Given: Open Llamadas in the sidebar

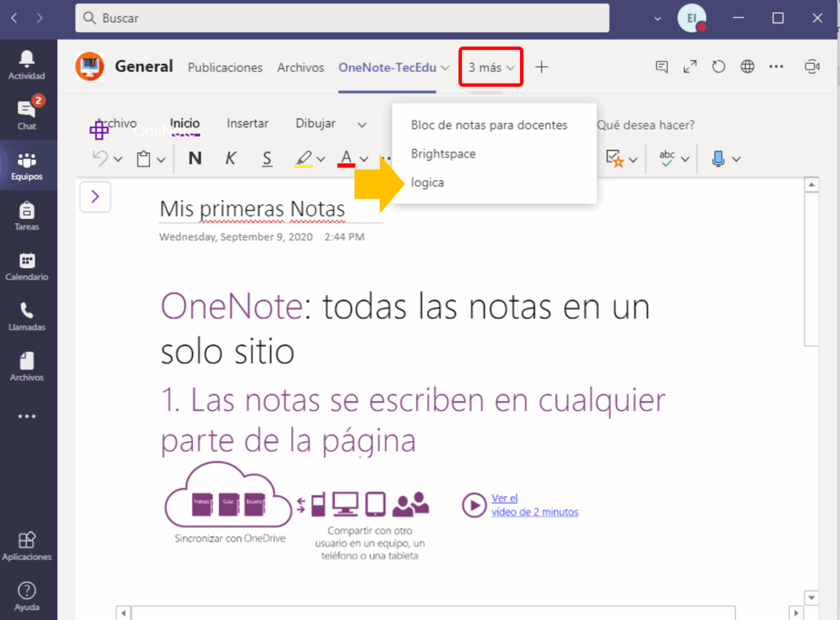Looking at the screenshot, I should tap(27, 317).
